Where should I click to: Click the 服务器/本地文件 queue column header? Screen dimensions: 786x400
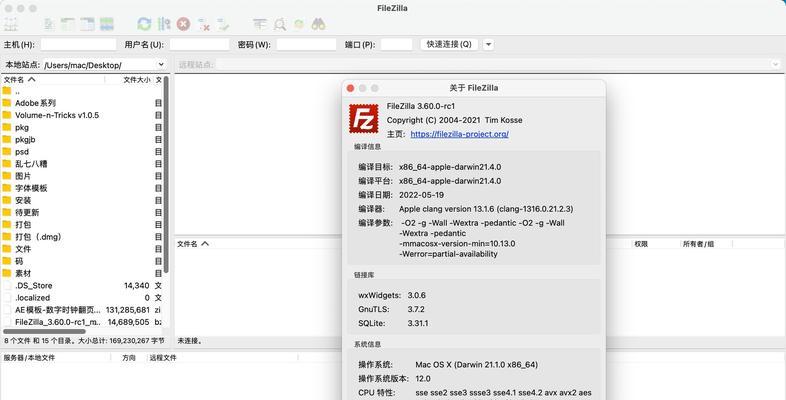pos(29,357)
